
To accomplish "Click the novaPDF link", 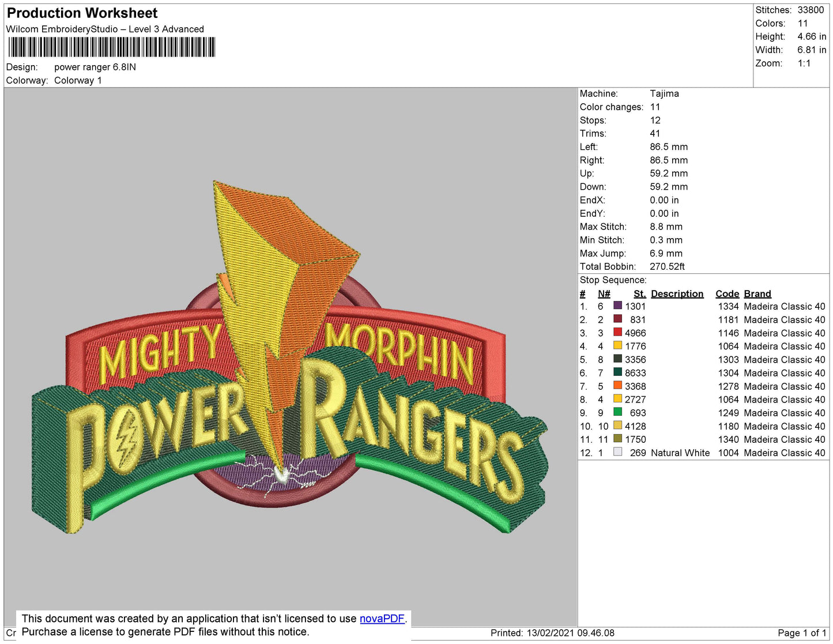I will click(x=382, y=619).
